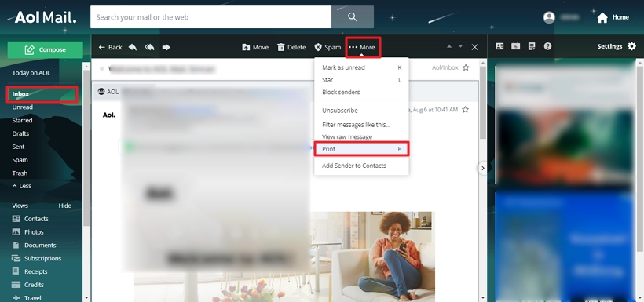Choose View raw message
Viewport: 644px width, 302px height.
361,136
